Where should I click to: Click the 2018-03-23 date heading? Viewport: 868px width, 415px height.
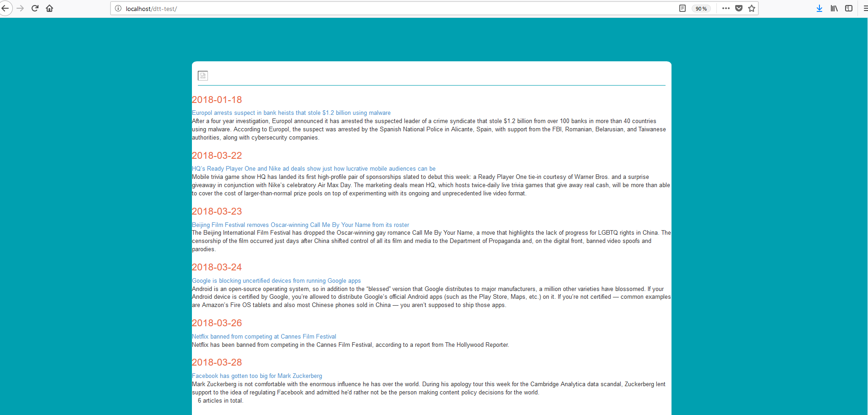pos(217,211)
